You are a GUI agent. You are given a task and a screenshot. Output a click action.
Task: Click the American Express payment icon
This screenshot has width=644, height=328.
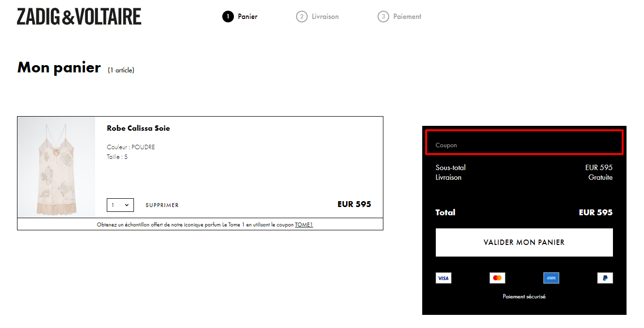pyautogui.click(x=551, y=278)
